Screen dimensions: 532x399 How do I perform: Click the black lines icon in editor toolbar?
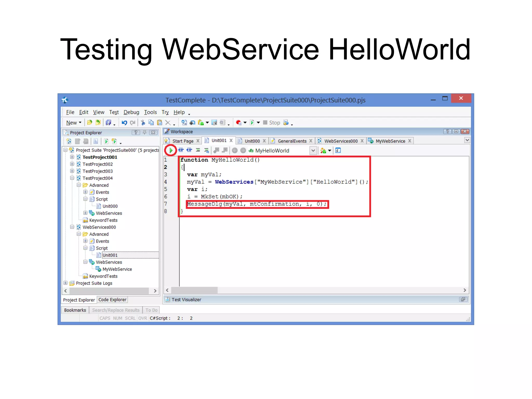point(198,150)
